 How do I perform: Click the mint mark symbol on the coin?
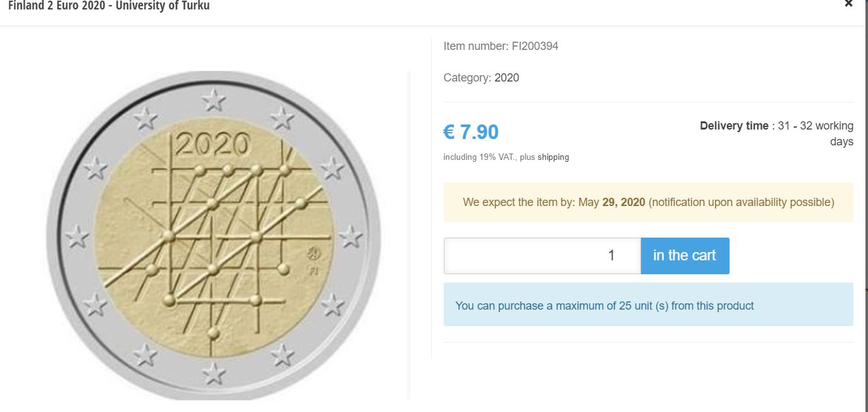(312, 254)
